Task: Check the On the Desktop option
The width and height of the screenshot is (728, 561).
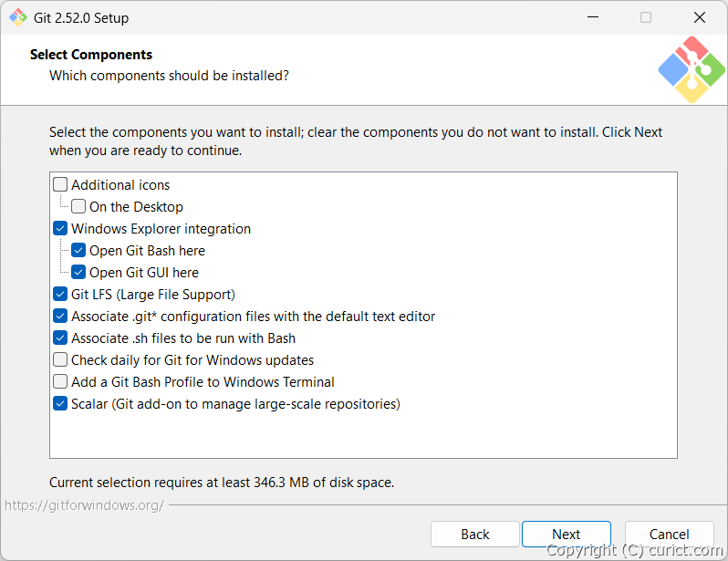Action: click(78, 207)
